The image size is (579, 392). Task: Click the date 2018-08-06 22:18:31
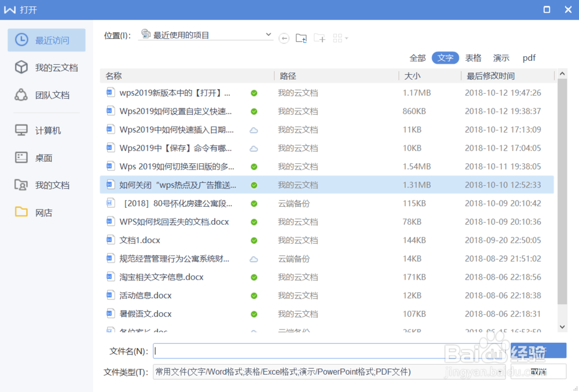503,314
